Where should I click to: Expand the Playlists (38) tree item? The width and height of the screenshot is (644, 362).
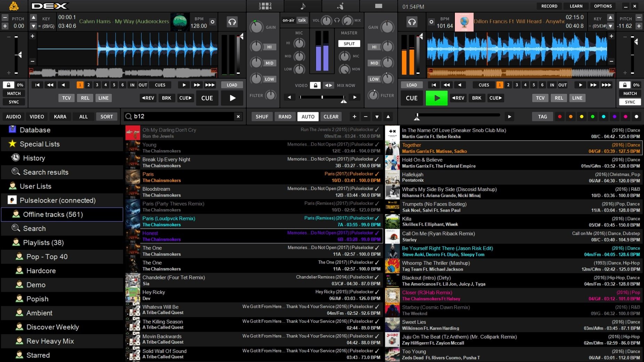43,242
